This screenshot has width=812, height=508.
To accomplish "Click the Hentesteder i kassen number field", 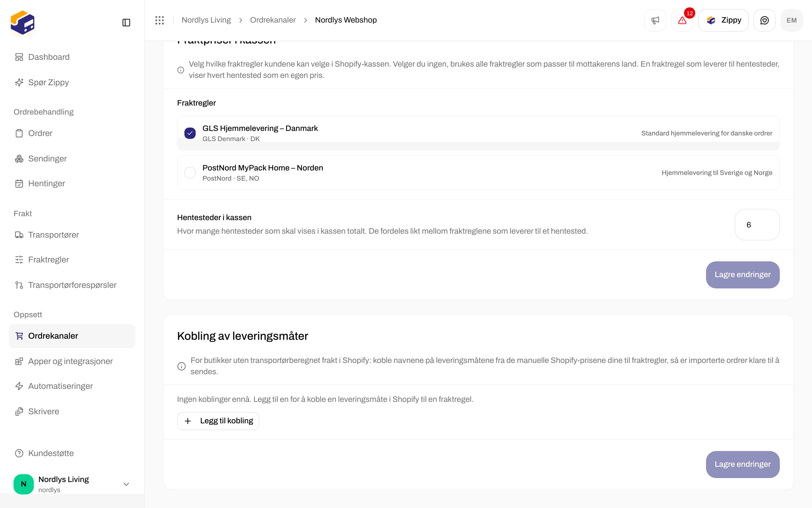I will [x=757, y=225].
